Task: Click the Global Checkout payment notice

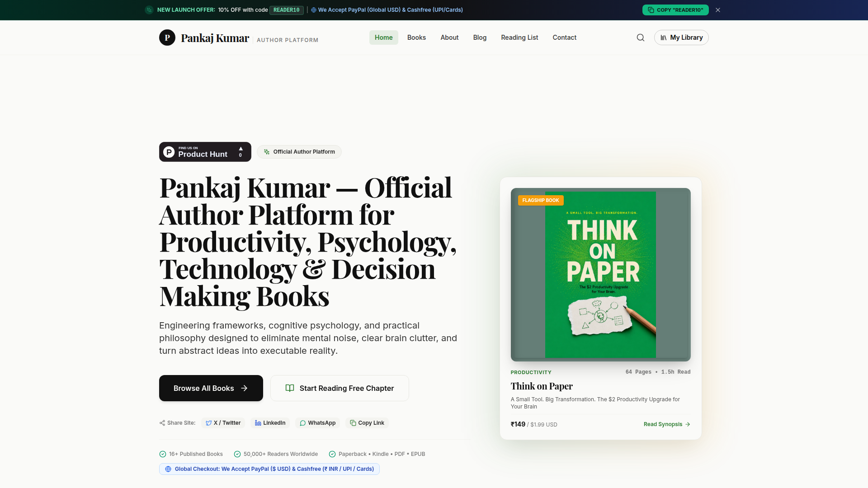Action: tap(269, 469)
